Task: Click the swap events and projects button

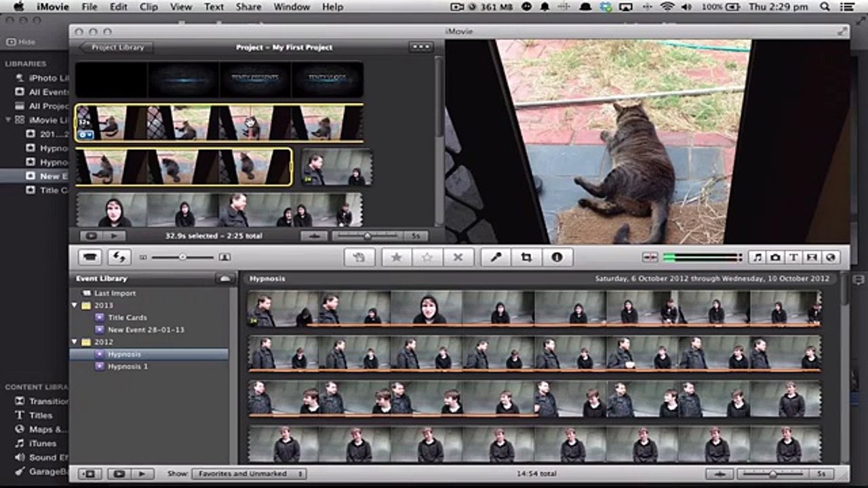Action: (119, 258)
